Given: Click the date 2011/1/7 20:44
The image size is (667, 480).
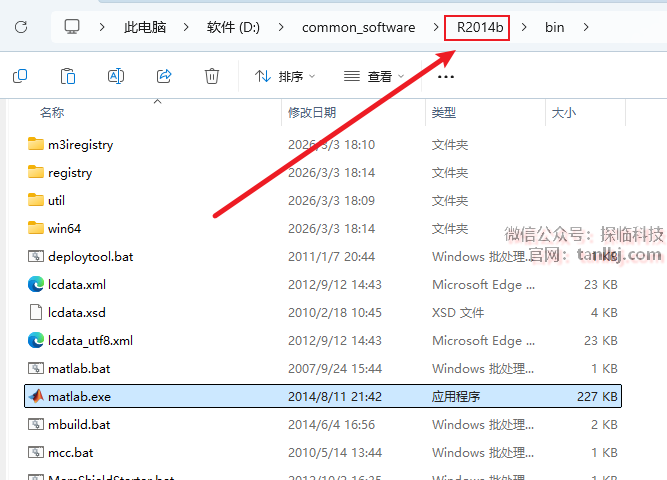Looking at the screenshot, I should (x=331, y=257).
